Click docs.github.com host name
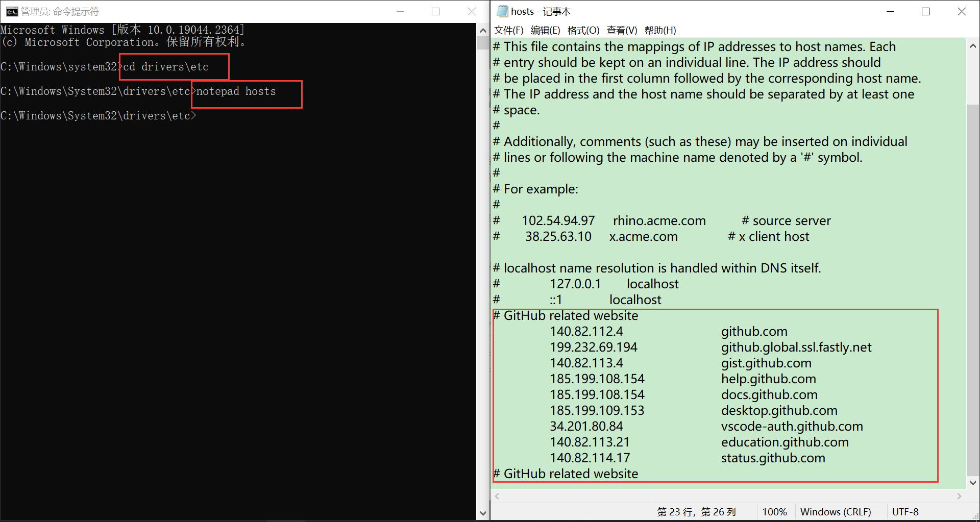Screen dimensions: 980x522 point(769,395)
